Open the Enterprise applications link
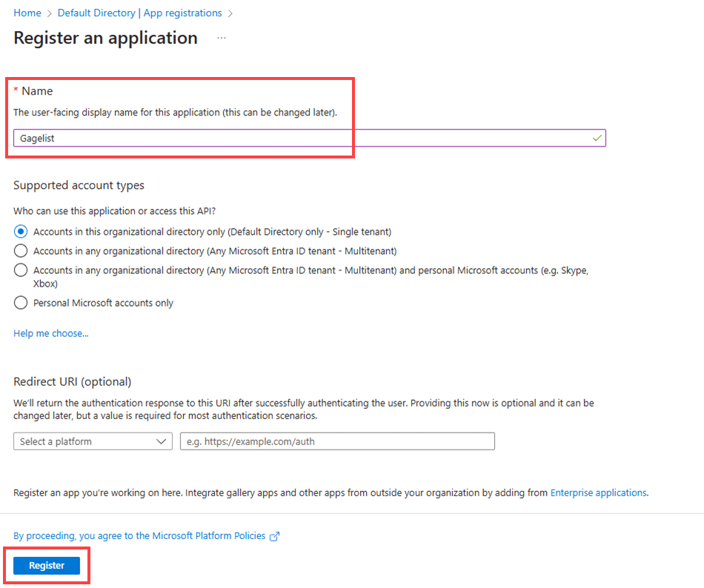 pyautogui.click(x=599, y=492)
